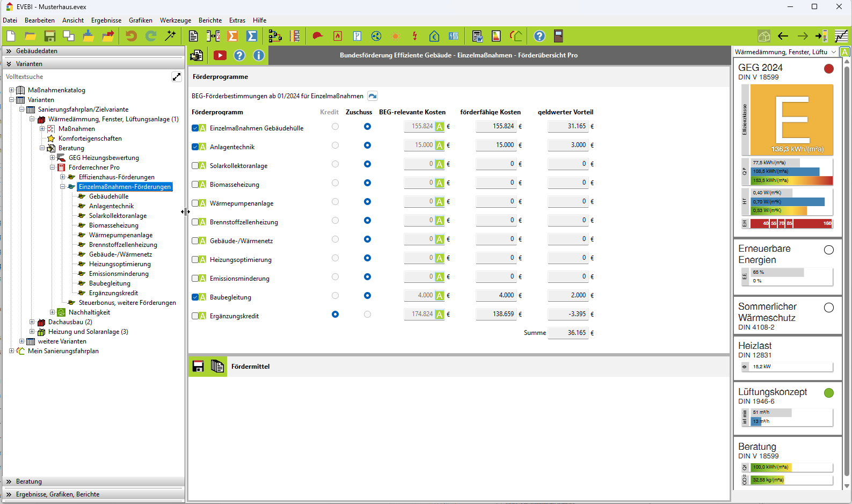852x504 pixels.
Task: Expand the Dachausbau (2) tree node
Action: pyautogui.click(x=32, y=322)
